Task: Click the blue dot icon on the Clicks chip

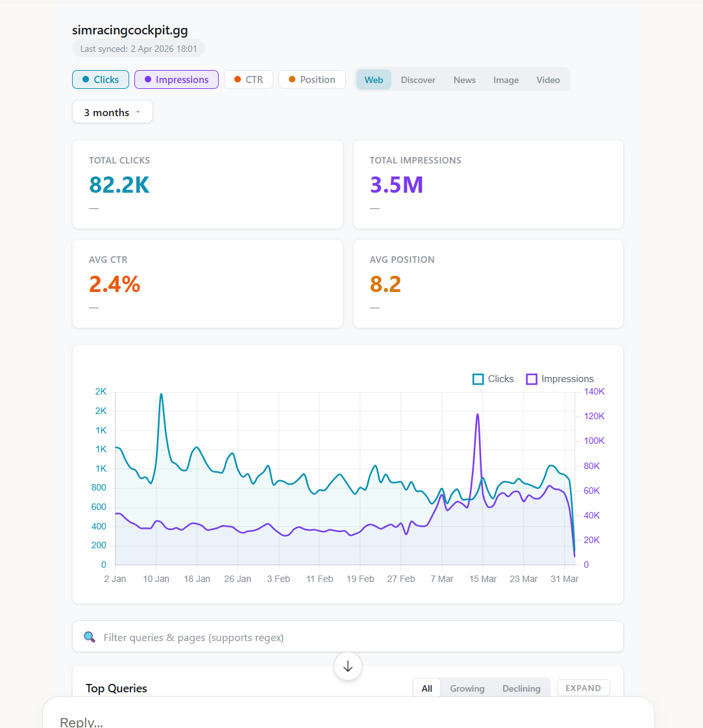Action: (85, 79)
